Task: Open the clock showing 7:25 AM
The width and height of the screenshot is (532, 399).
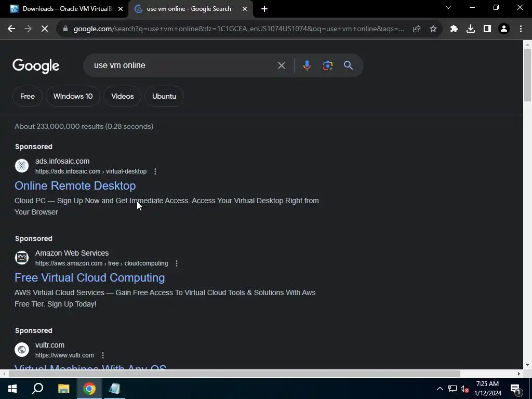Action: click(487, 389)
